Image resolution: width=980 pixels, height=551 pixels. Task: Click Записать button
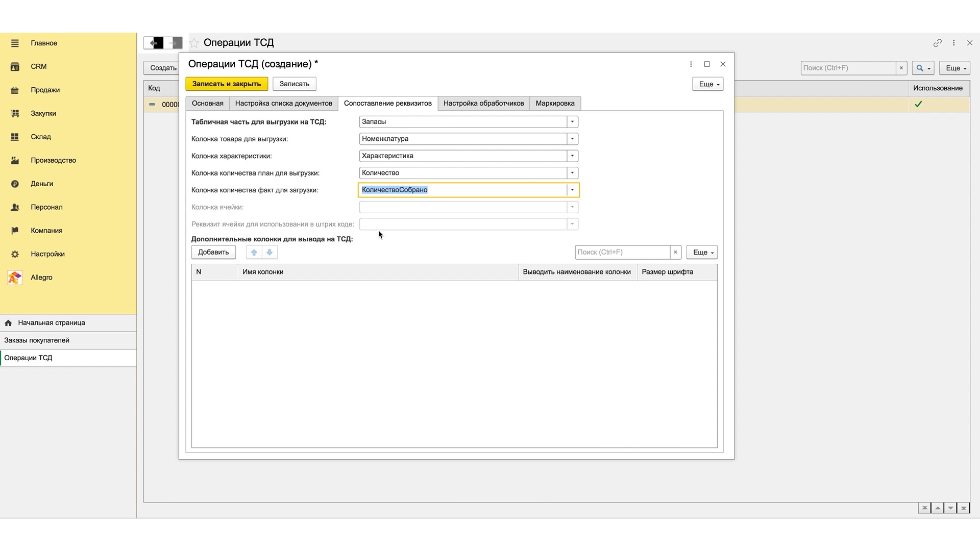(x=294, y=84)
